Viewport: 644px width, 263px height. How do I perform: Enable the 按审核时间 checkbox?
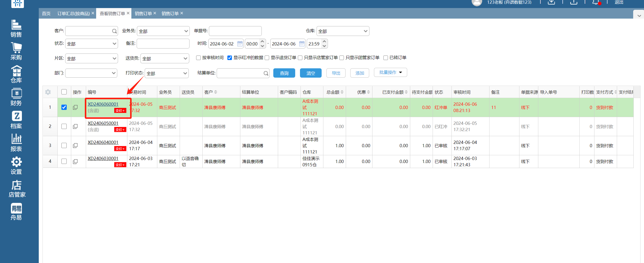coord(198,58)
